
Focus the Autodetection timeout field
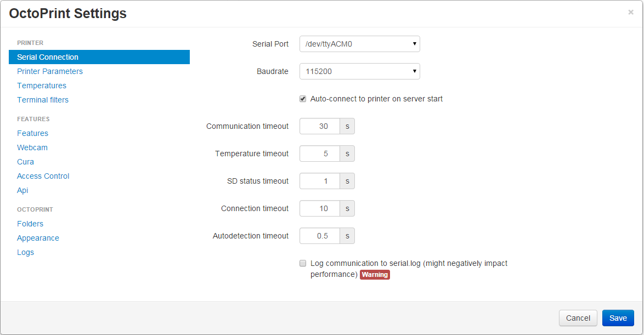(320, 236)
